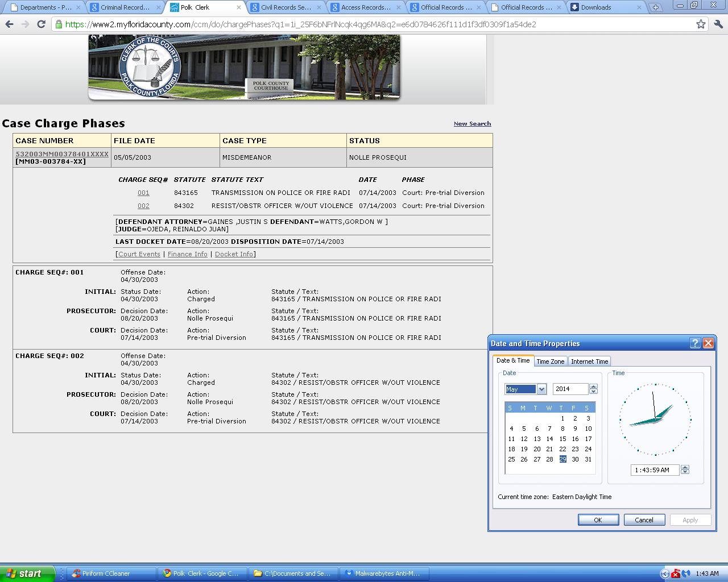This screenshot has height=582, width=728.
Task: Switch to the Criminal Records browser tab
Action: [x=125, y=7]
